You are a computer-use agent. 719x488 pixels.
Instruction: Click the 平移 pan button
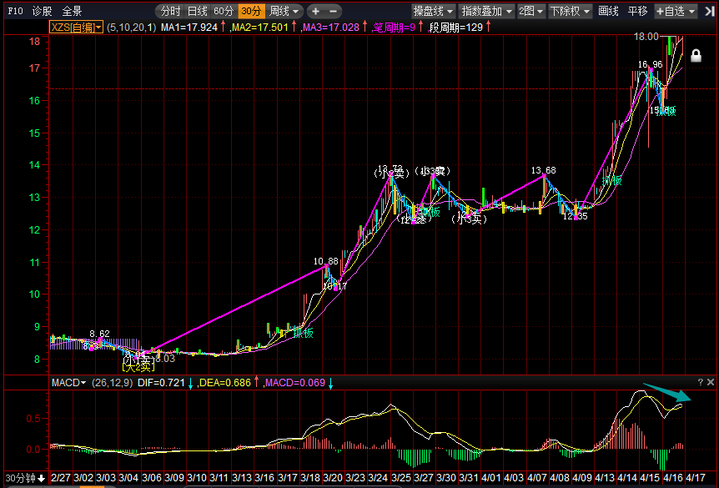point(637,11)
